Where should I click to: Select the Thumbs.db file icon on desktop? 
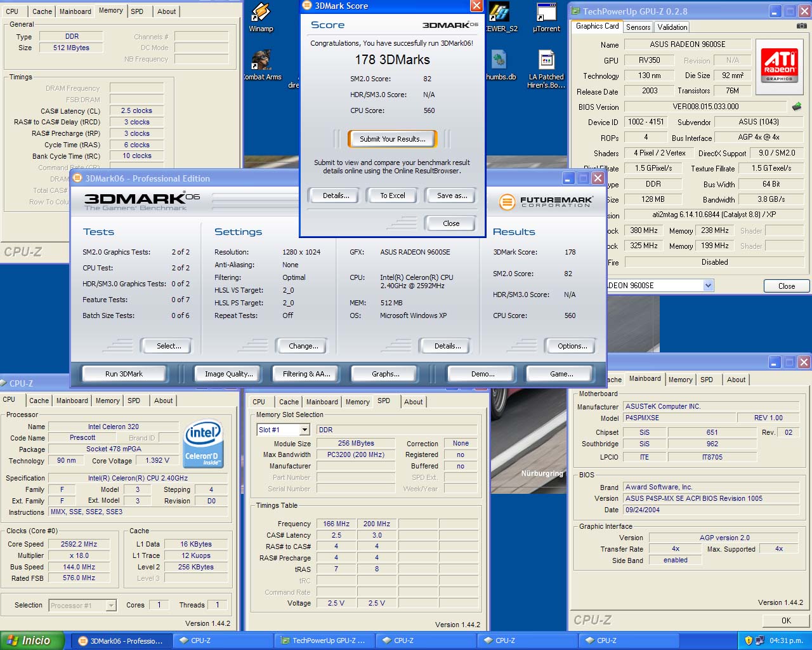coord(500,65)
